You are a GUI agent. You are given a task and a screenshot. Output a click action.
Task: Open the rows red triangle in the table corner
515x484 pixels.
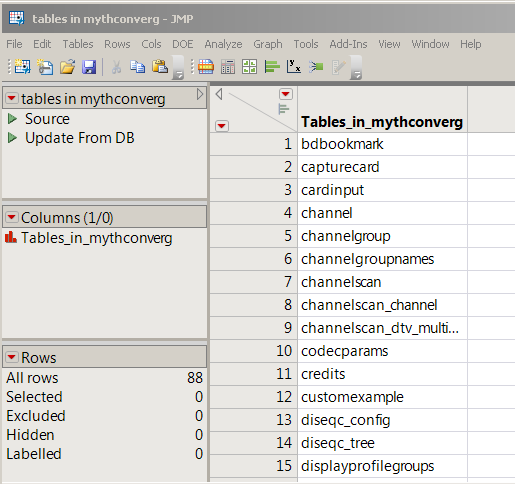(222, 126)
